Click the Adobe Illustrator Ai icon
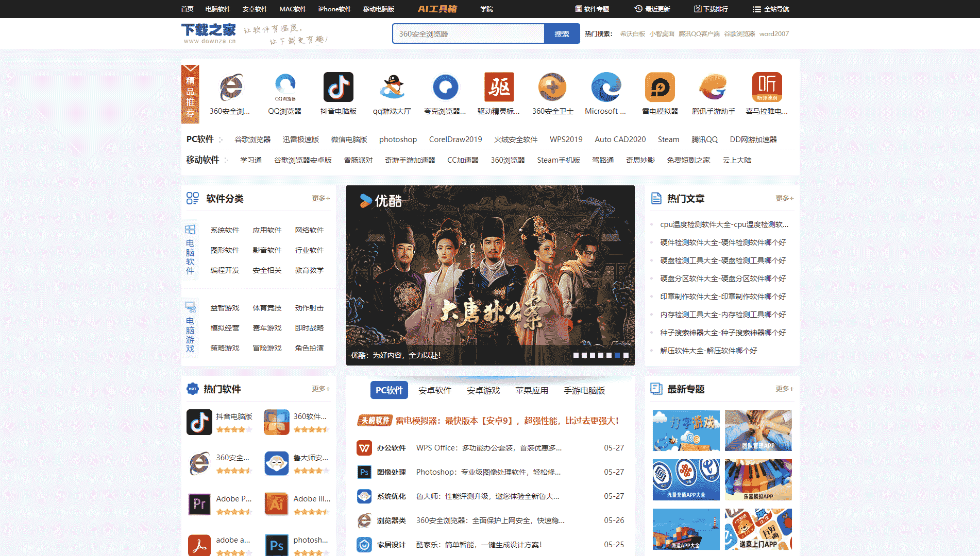This screenshot has width=980, height=556. [277, 505]
